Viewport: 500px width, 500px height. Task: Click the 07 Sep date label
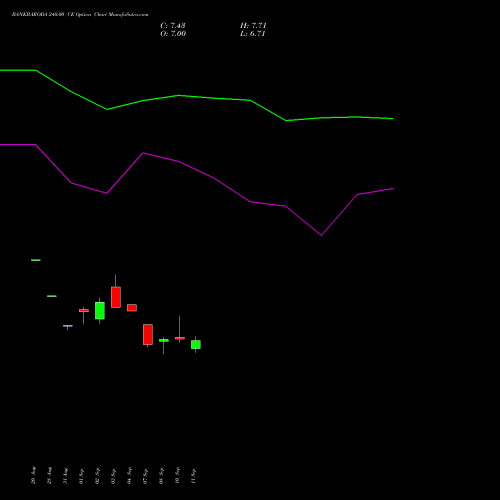(x=145, y=476)
